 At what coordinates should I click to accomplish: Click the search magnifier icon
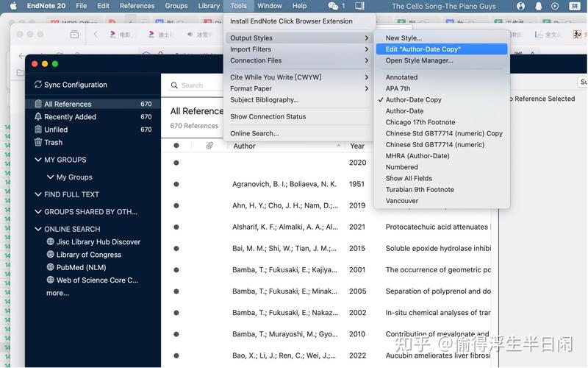tap(174, 85)
